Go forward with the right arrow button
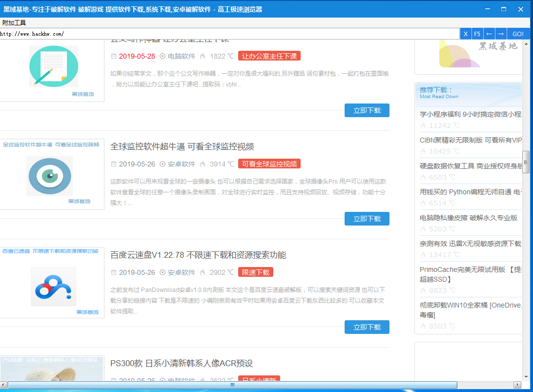The image size is (533, 392). pyautogui.click(x=501, y=34)
